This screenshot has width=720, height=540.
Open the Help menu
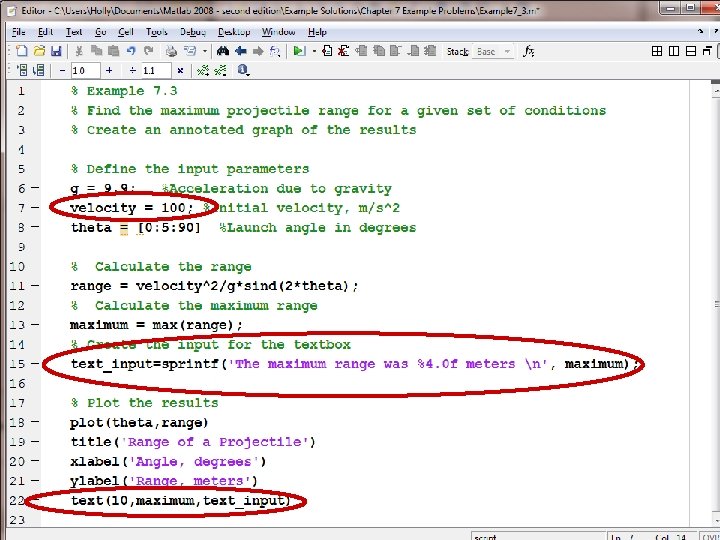pyautogui.click(x=317, y=32)
